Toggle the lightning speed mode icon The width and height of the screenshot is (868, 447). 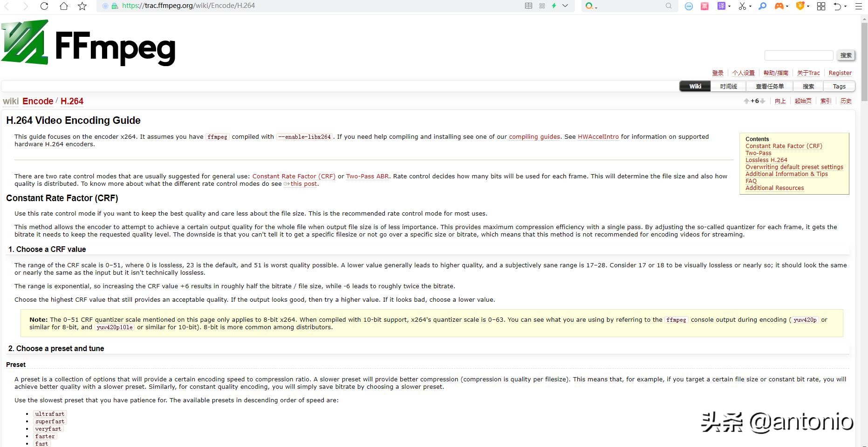point(554,6)
